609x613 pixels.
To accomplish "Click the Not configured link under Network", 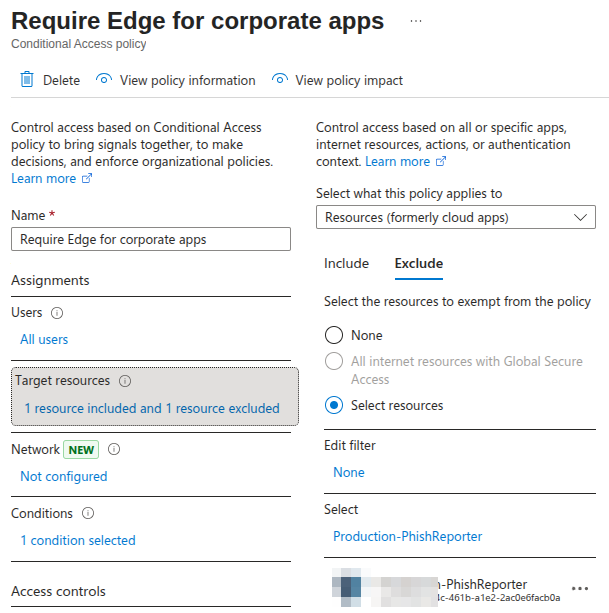I will point(64,476).
